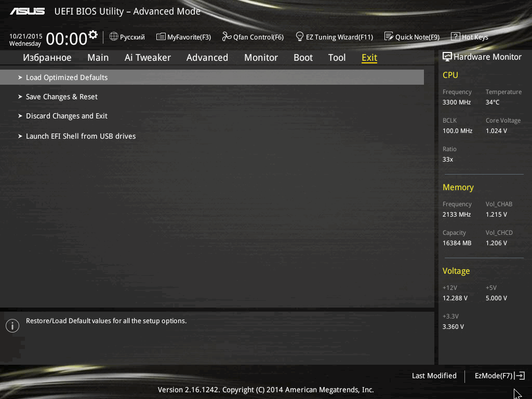Image resolution: width=532 pixels, height=399 pixels.
Task: Click the Quick Note pencil icon
Action: [x=389, y=36]
